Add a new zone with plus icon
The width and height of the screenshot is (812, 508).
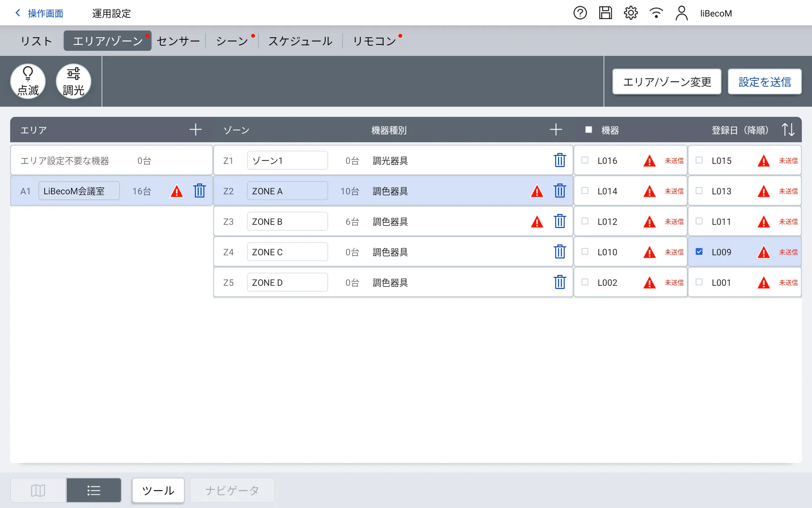point(556,130)
